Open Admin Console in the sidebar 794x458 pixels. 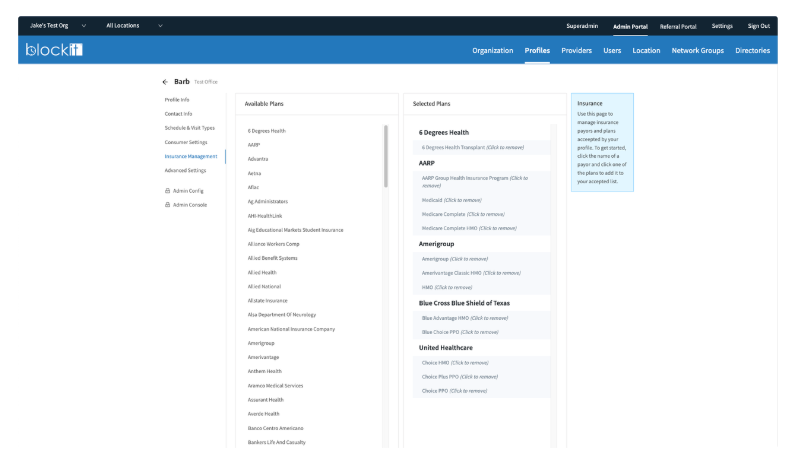(190, 205)
